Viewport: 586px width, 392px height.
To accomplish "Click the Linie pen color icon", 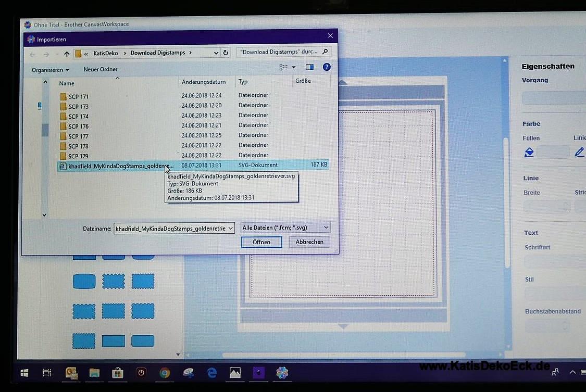I will tap(579, 152).
